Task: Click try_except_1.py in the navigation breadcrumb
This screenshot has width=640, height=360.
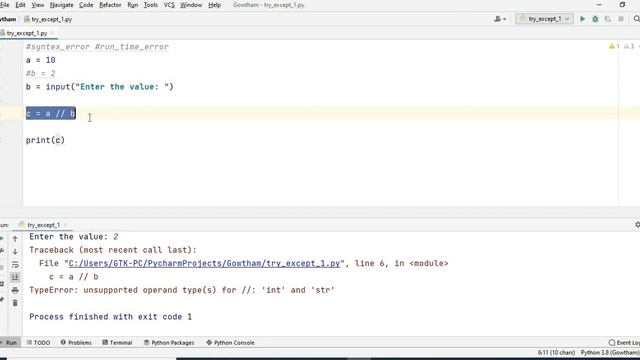Action: click(48, 19)
